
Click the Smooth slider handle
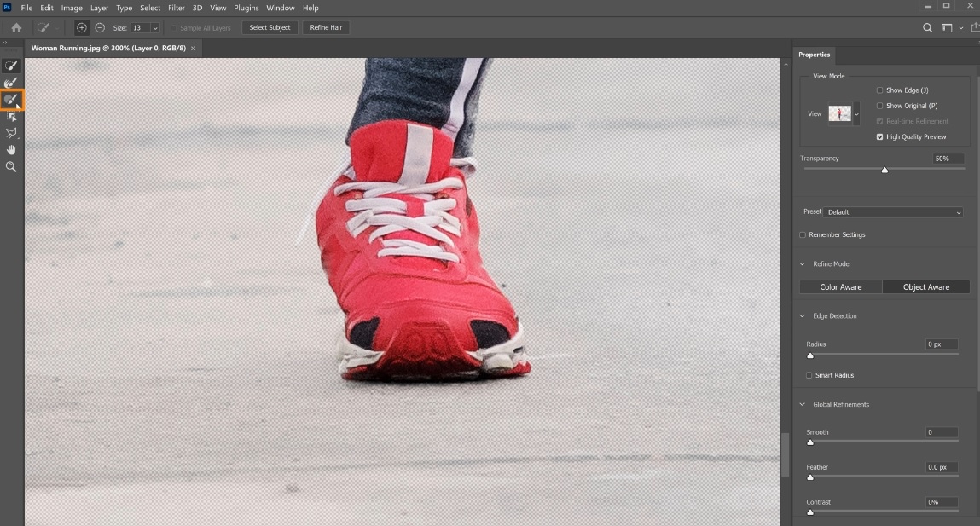[810, 442]
